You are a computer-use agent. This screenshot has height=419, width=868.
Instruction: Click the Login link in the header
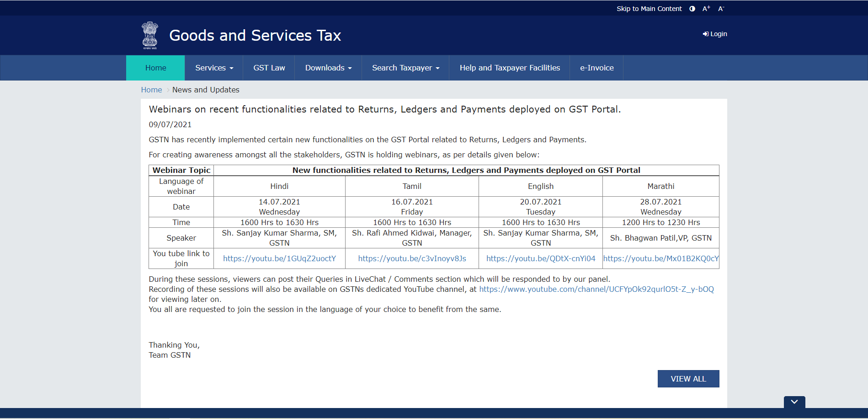pyautogui.click(x=715, y=34)
